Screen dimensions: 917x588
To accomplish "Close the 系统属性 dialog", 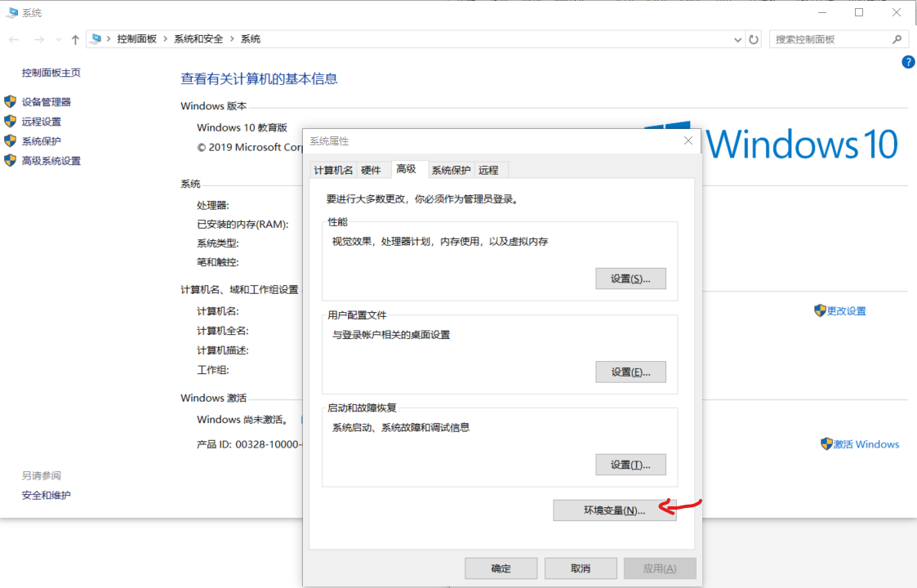I will (x=688, y=140).
